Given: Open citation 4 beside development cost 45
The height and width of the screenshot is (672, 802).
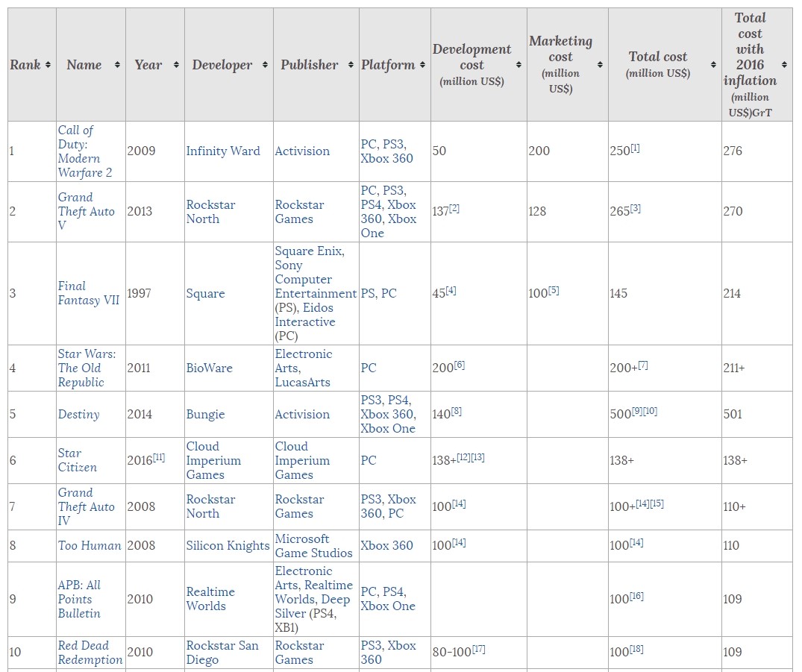Looking at the screenshot, I should coord(451,290).
